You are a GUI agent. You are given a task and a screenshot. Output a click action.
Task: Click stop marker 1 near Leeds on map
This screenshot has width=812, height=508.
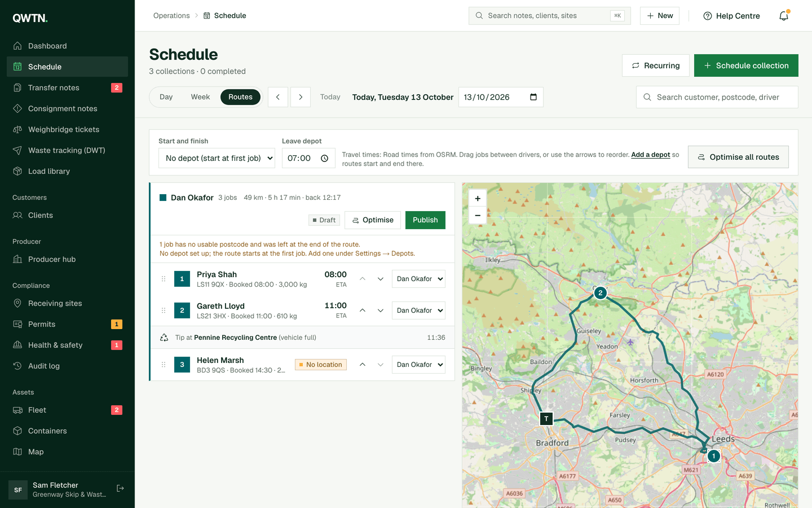(713, 456)
